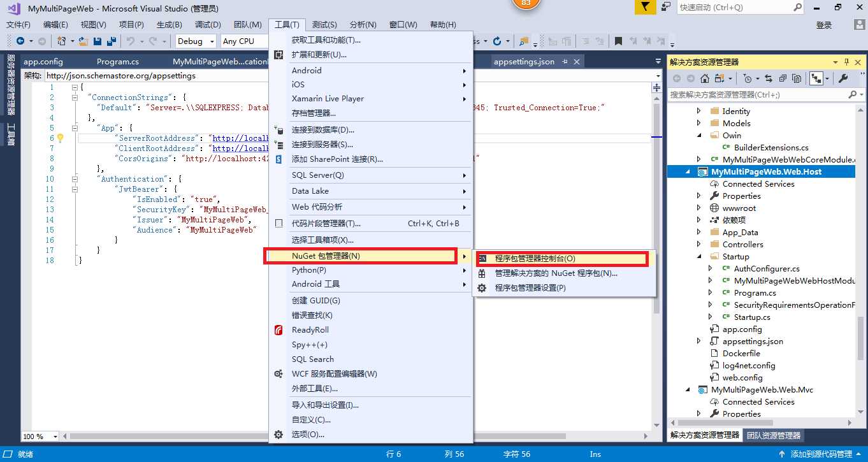Select appsettings.json in Solution Explorer
868x462 pixels.
pyautogui.click(x=753, y=341)
